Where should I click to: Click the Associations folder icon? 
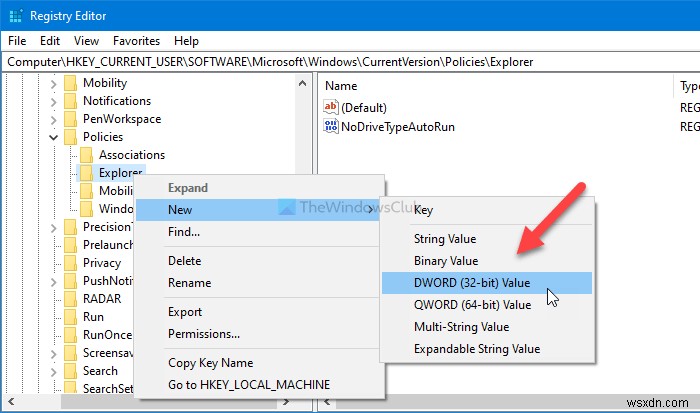[87, 155]
